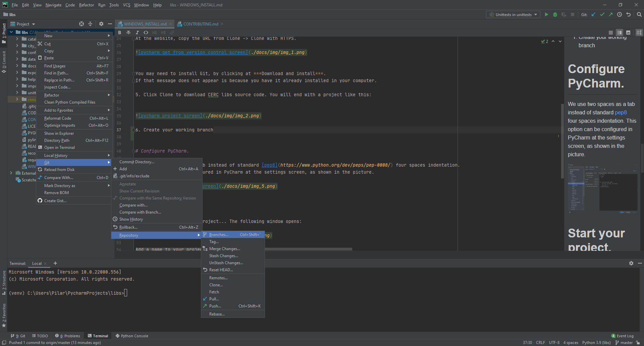Open the TODO tool window

(x=40, y=336)
